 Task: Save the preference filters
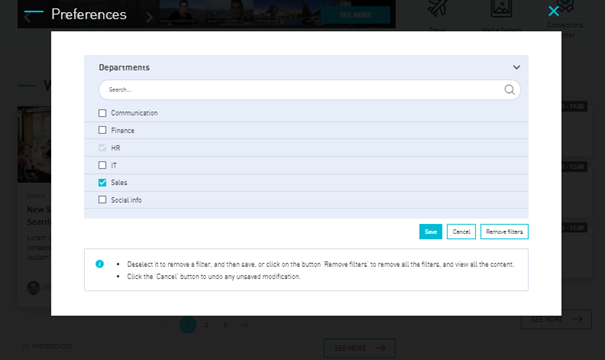pyautogui.click(x=431, y=232)
